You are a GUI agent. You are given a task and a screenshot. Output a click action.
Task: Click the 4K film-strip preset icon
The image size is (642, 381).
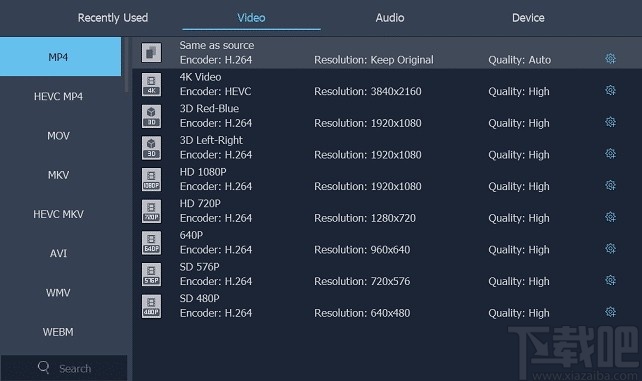click(151, 84)
